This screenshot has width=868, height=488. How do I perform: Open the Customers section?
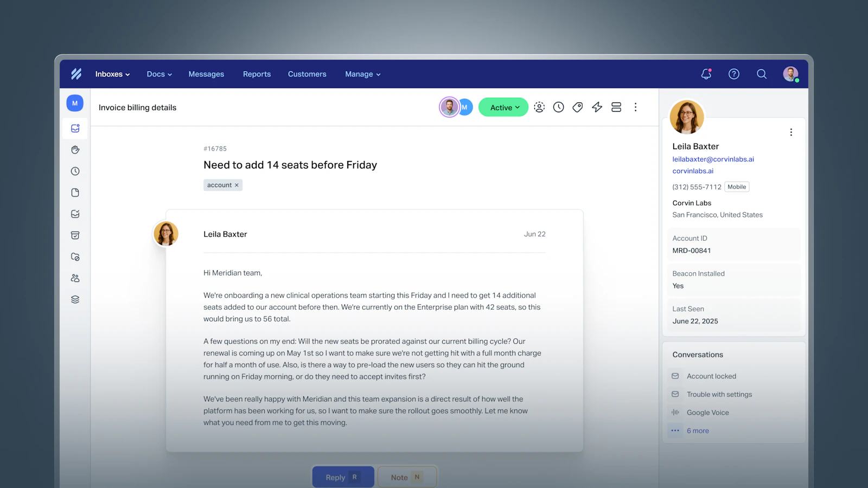[307, 74]
